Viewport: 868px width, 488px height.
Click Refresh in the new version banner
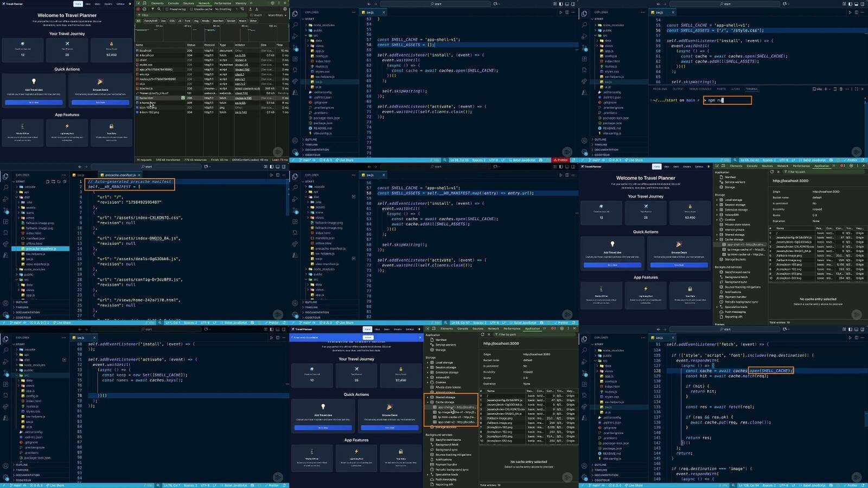(x=368, y=337)
